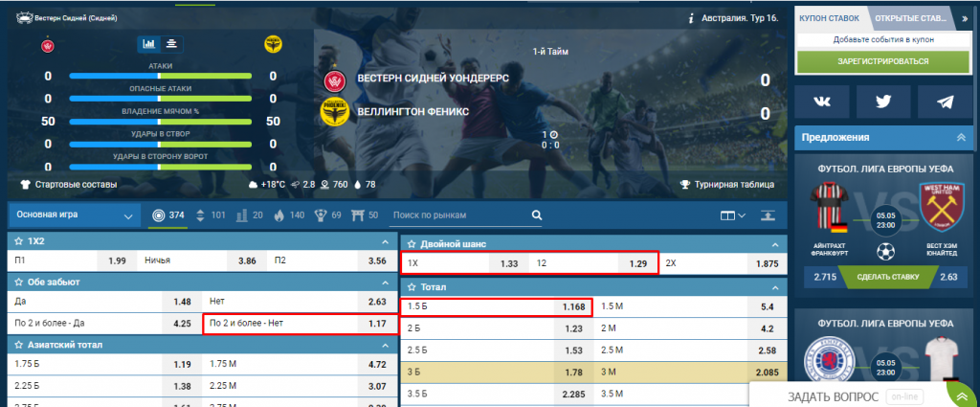The image size is (980, 407).
Task: Click the Владение мячом possession bar
Action: click(160, 122)
